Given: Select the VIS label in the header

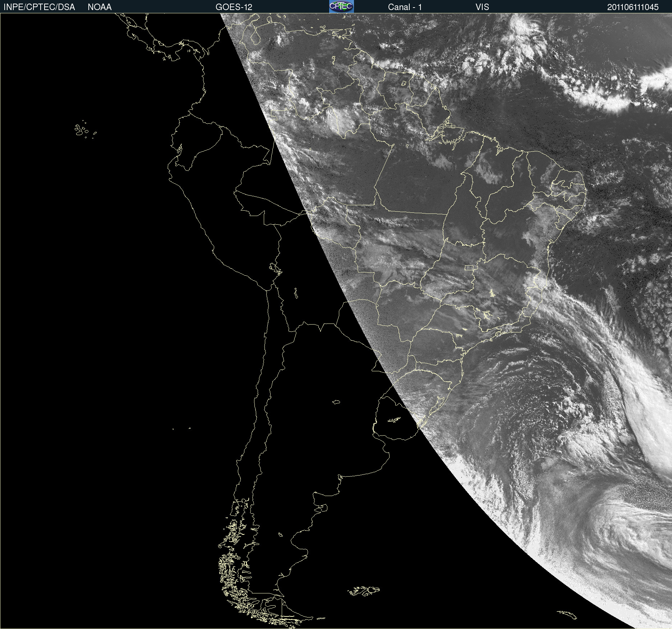Looking at the screenshot, I should coord(482,7).
